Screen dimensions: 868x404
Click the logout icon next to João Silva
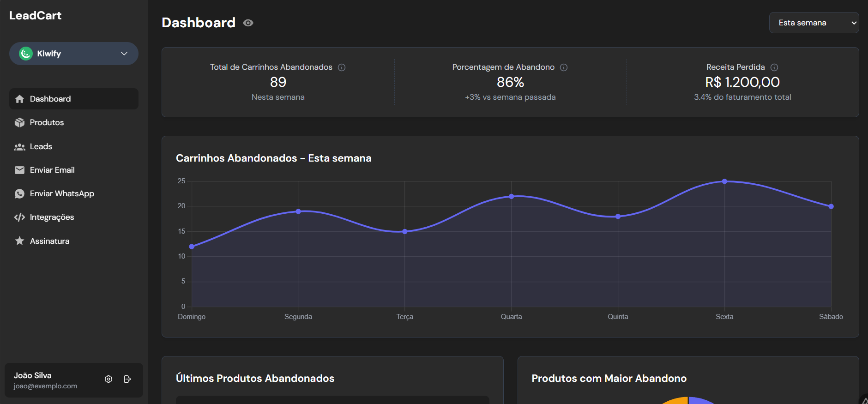[127, 379]
